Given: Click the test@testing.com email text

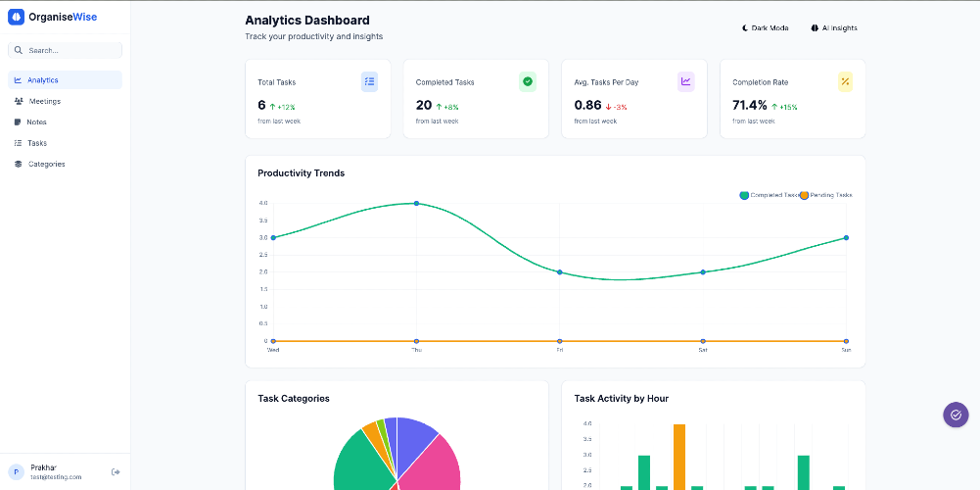Looking at the screenshot, I should pos(56,477).
